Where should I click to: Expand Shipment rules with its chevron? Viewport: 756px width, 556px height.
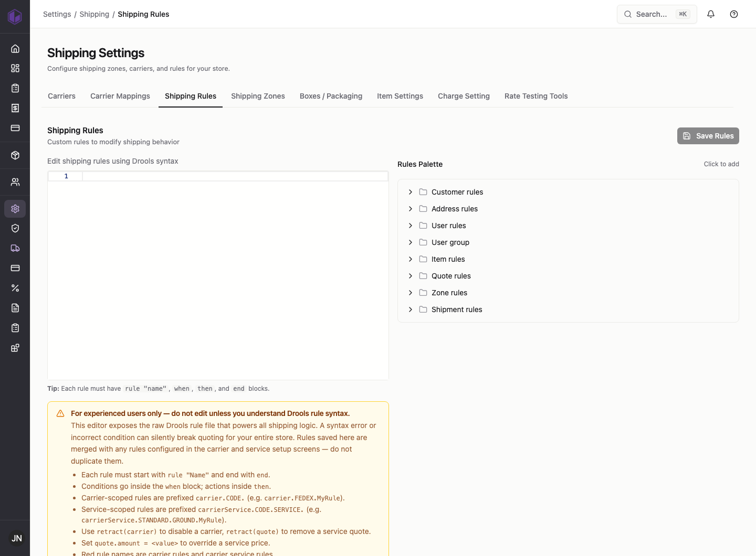(411, 309)
